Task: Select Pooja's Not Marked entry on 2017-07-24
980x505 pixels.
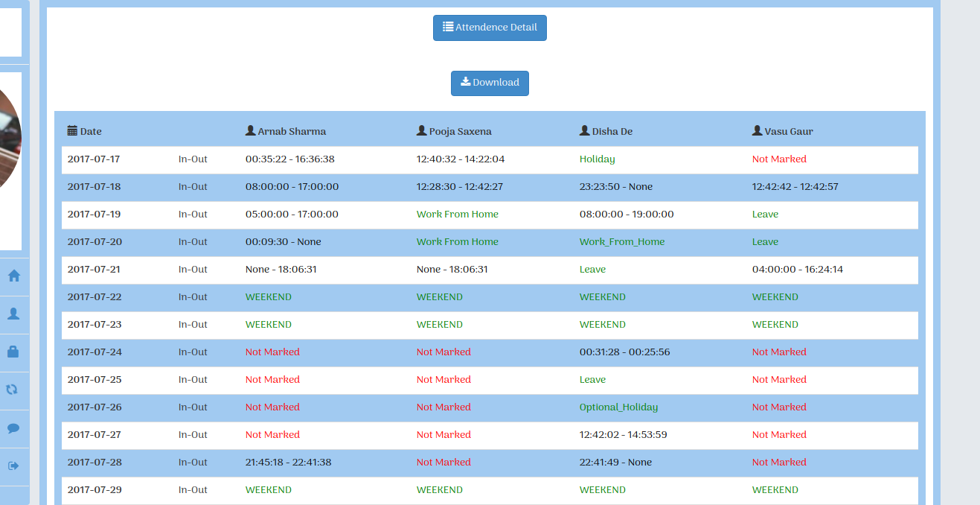Action: [x=443, y=352]
